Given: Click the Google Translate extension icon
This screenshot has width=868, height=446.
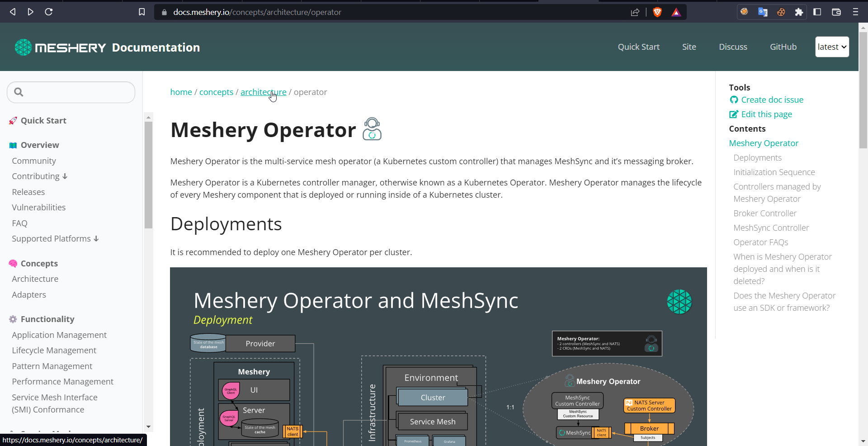Looking at the screenshot, I should tap(763, 12).
